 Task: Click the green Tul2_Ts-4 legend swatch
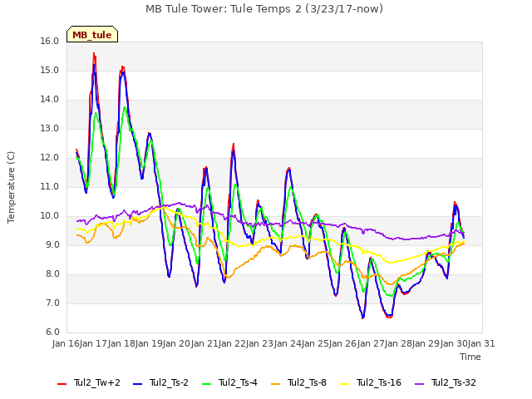(207, 384)
